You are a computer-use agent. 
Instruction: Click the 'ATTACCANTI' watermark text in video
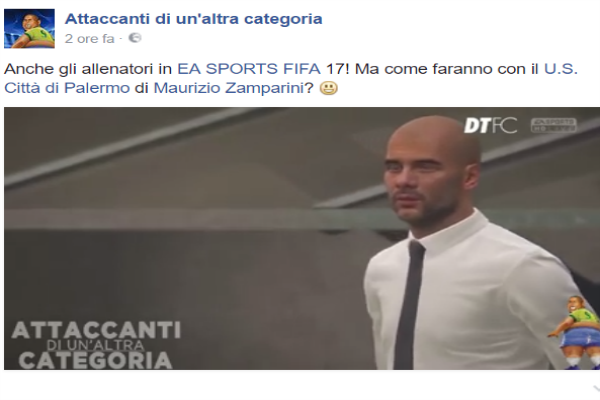96,330
